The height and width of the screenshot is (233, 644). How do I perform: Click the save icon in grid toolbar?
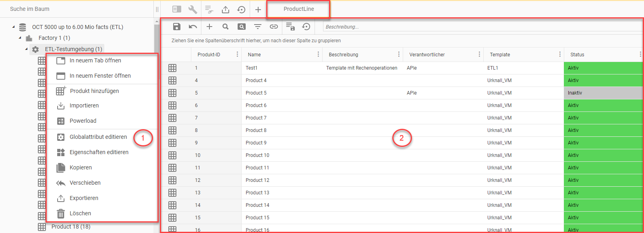176,27
